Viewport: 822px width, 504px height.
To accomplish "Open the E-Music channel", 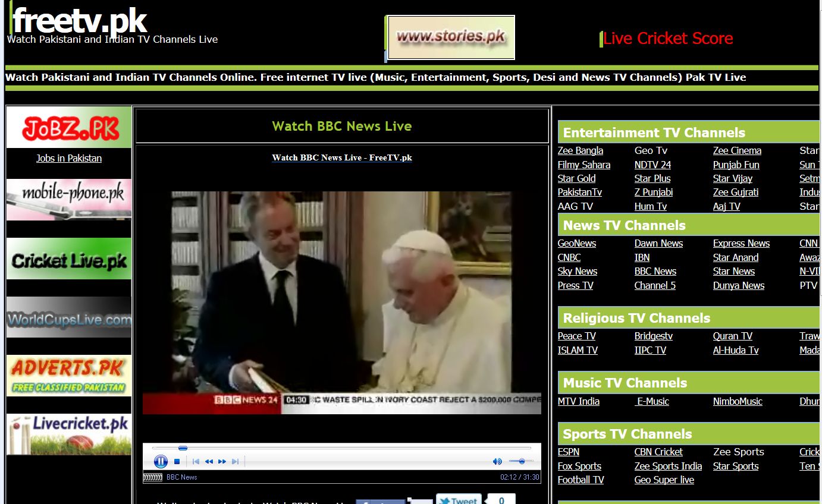I will (x=652, y=401).
